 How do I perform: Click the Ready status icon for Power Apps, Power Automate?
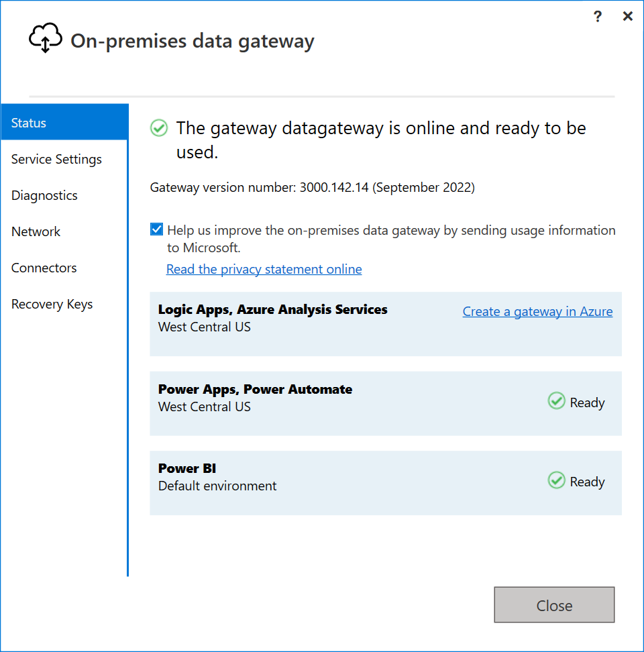coord(556,400)
